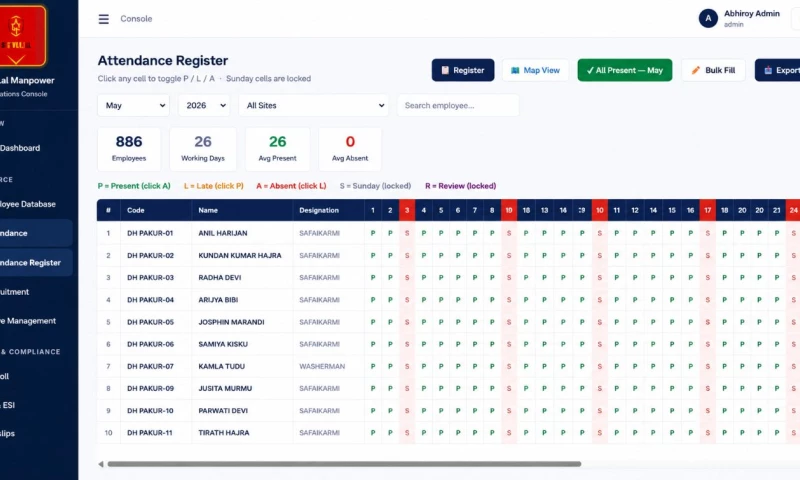Screen dimensions: 800x480
Task: Click the Avg Present stat card
Action: tap(277, 149)
